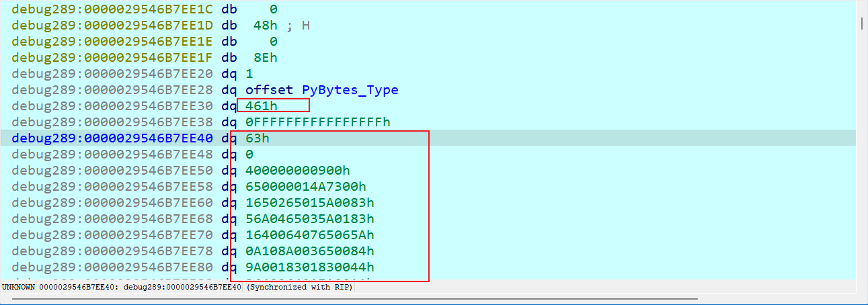Click the 400000000900h value
The width and height of the screenshot is (868, 305).
pyautogui.click(x=298, y=170)
